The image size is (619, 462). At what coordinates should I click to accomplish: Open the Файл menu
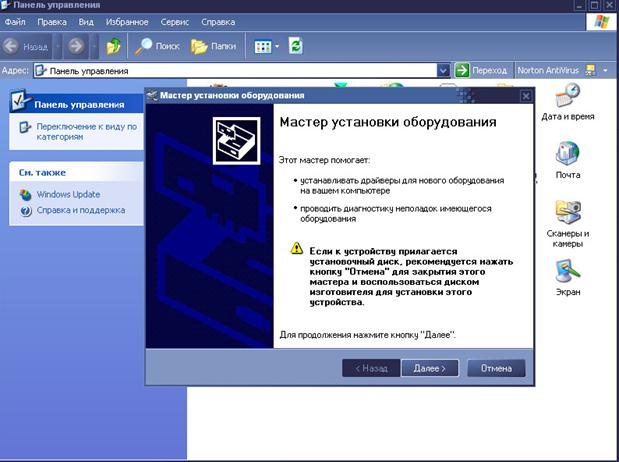15,21
